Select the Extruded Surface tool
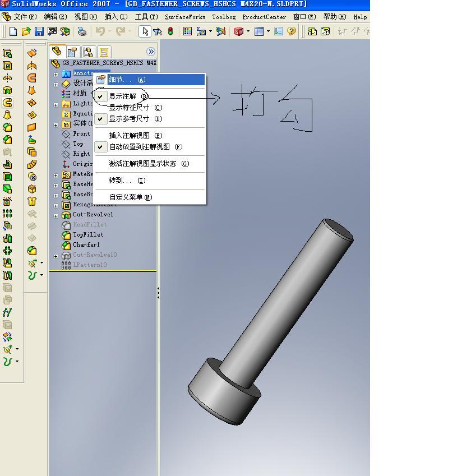 click(x=32, y=53)
